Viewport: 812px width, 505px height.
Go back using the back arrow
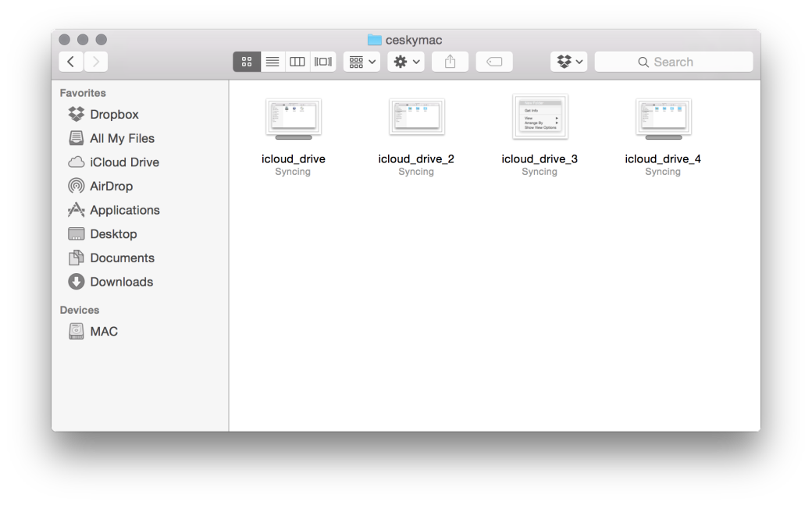pos(71,62)
